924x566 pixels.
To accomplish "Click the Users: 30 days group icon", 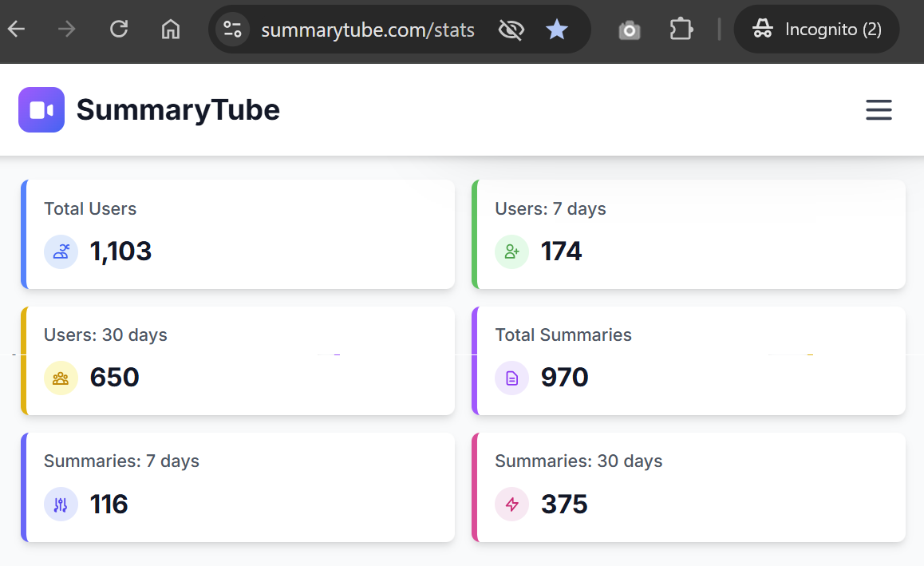I will (x=61, y=378).
